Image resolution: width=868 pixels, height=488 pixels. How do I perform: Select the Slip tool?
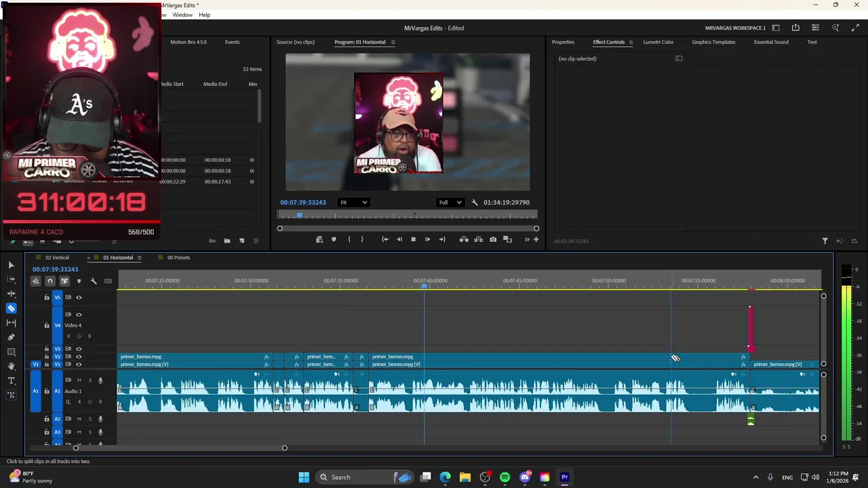pyautogui.click(x=11, y=323)
